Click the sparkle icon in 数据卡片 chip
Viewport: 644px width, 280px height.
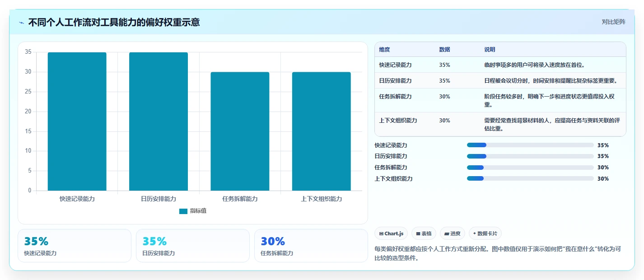point(475,234)
